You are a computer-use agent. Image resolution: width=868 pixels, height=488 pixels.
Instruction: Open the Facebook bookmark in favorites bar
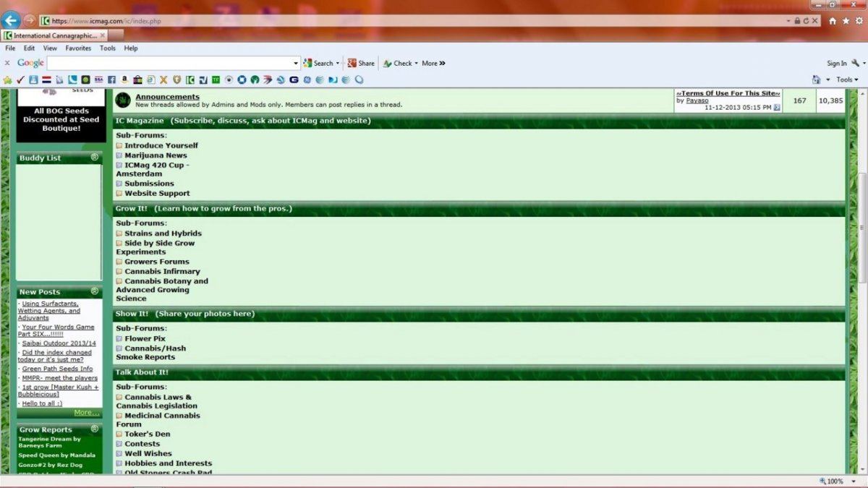click(x=112, y=80)
